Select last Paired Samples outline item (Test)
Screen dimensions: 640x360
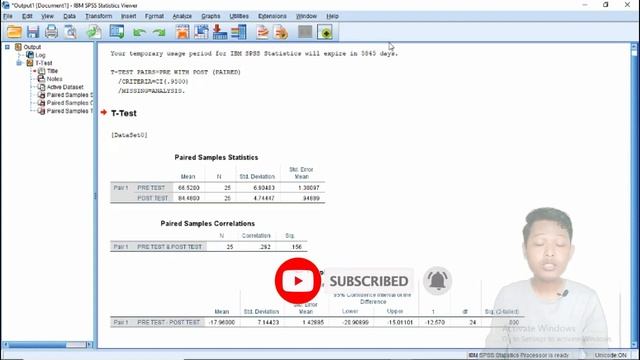(x=69, y=111)
